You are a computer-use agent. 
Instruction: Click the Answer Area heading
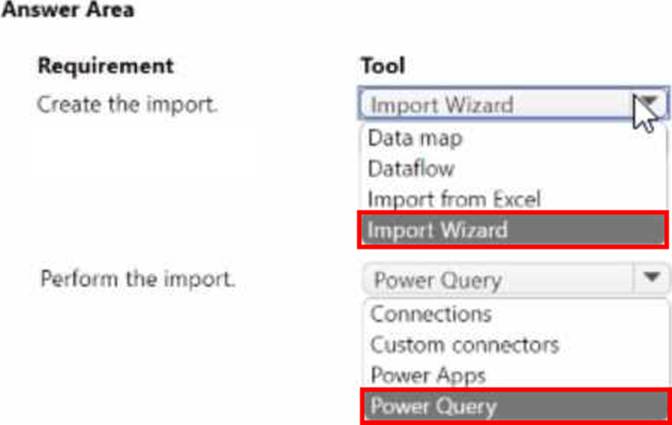(x=70, y=10)
